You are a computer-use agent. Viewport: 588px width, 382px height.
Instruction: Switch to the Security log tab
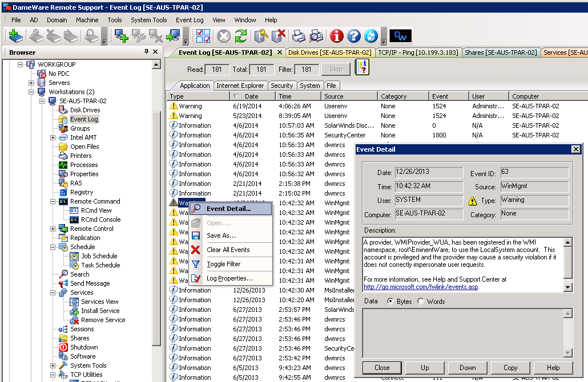click(x=281, y=86)
